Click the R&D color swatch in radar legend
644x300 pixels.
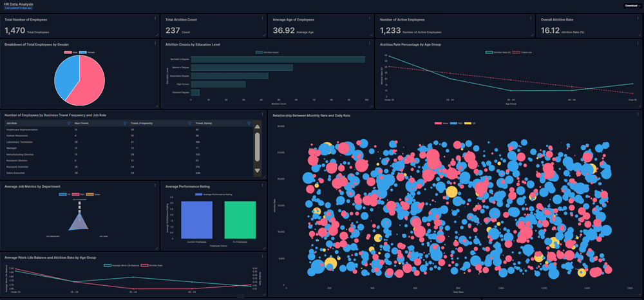75,193
